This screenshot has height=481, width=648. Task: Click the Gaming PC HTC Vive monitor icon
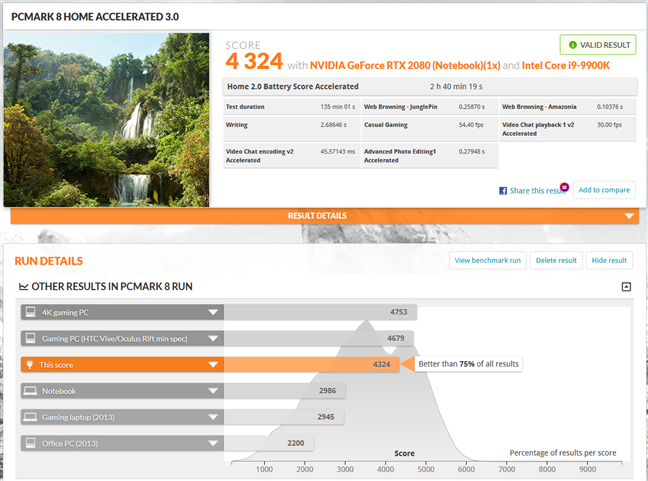point(30,338)
